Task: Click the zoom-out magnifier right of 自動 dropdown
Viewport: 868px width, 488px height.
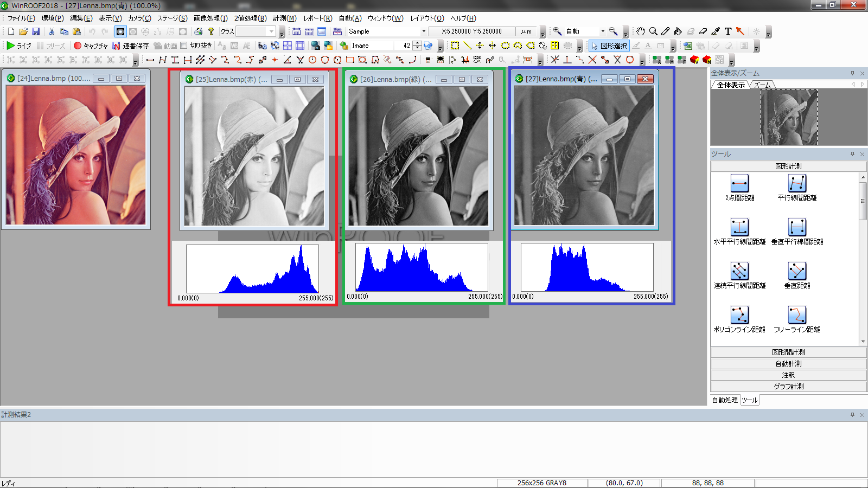Action: tap(614, 31)
